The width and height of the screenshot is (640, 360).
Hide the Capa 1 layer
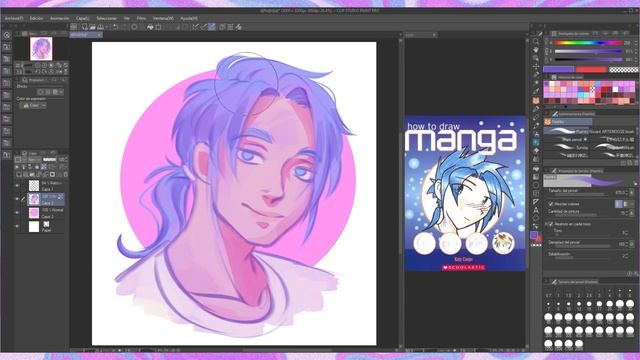click(x=17, y=186)
